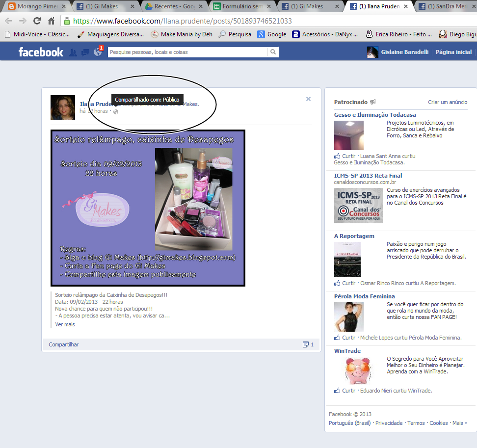Click Português (Brasil) language link
477x448 pixels.
pyautogui.click(x=349, y=423)
